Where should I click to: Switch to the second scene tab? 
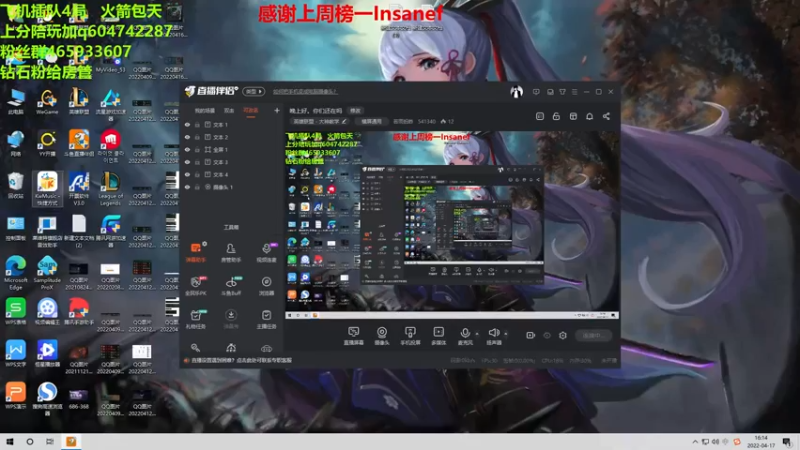point(229,111)
